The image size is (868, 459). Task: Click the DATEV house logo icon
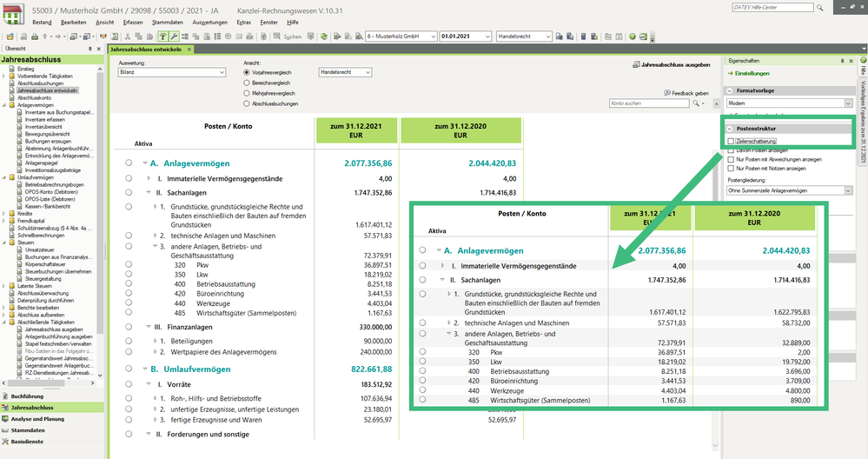(x=13, y=13)
